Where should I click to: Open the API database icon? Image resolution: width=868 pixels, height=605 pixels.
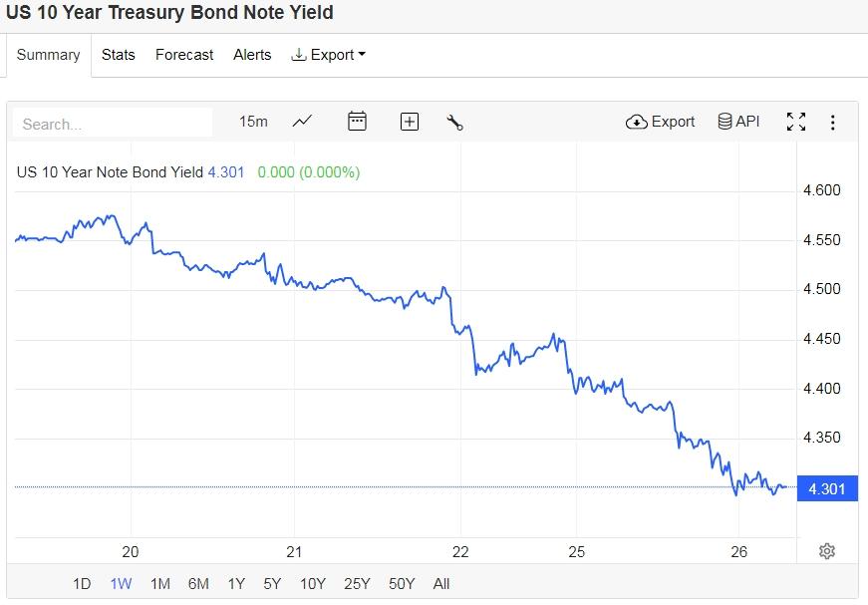click(x=738, y=122)
